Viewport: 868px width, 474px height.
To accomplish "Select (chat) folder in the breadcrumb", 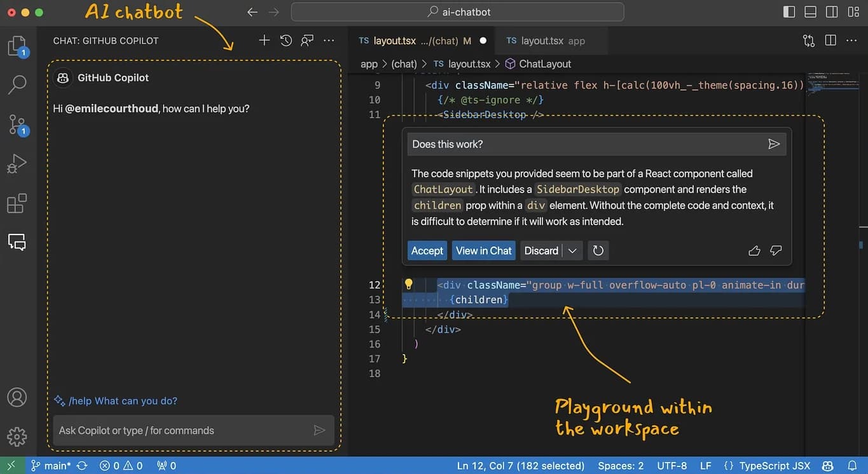I will [404, 64].
